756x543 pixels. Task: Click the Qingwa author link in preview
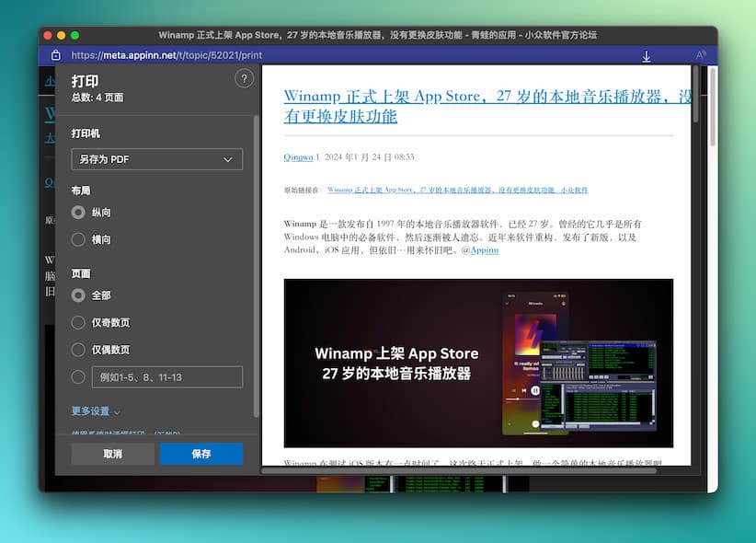pyautogui.click(x=298, y=157)
